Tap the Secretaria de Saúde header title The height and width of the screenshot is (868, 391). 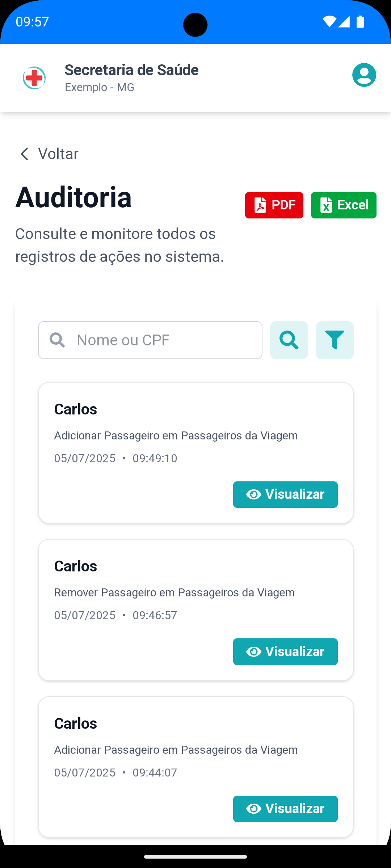tap(131, 70)
